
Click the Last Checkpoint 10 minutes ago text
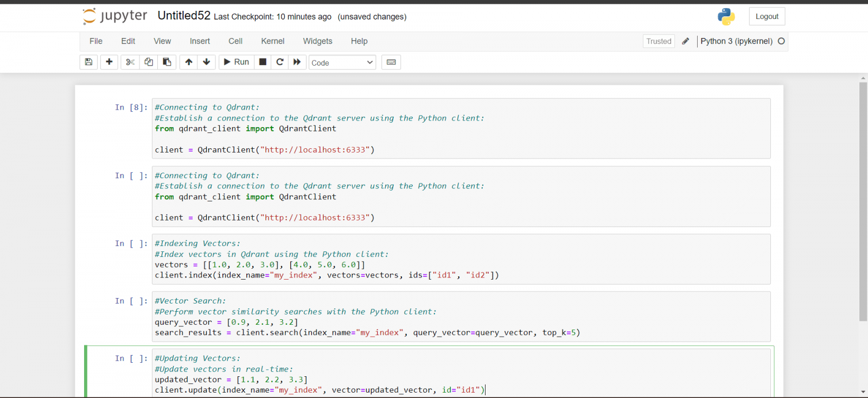(272, 17)
